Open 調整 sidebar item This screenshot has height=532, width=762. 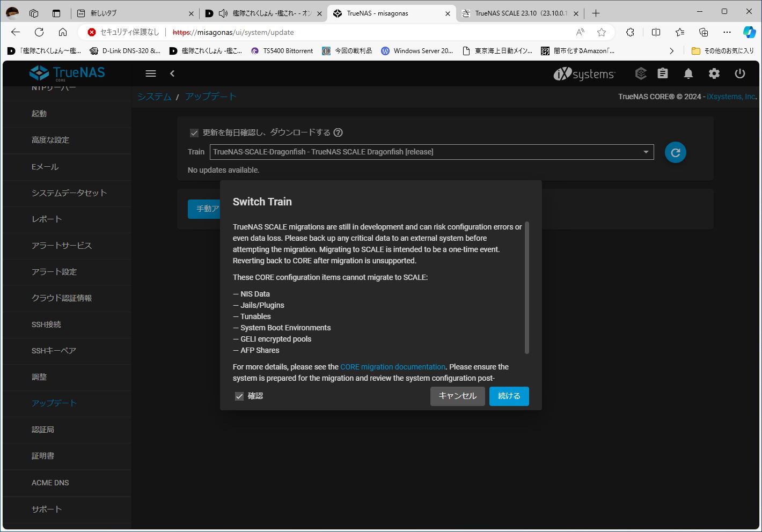point(67,377)
